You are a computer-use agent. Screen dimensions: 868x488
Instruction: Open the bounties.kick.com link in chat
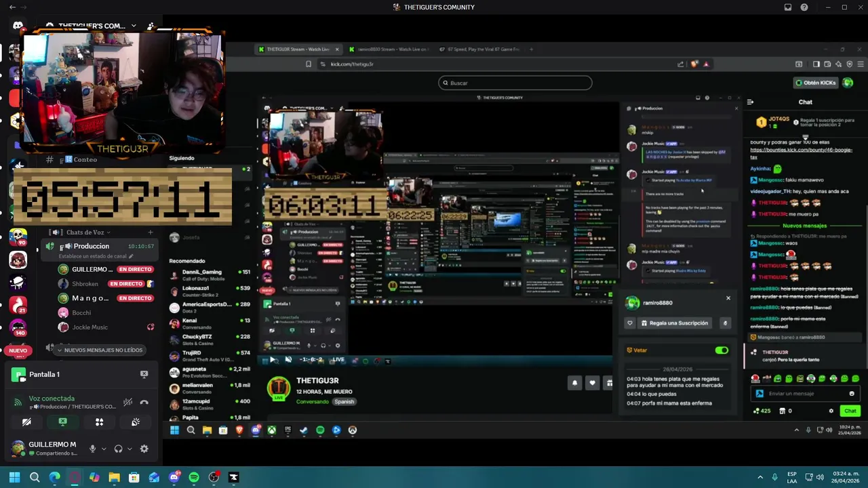(801, 153)
